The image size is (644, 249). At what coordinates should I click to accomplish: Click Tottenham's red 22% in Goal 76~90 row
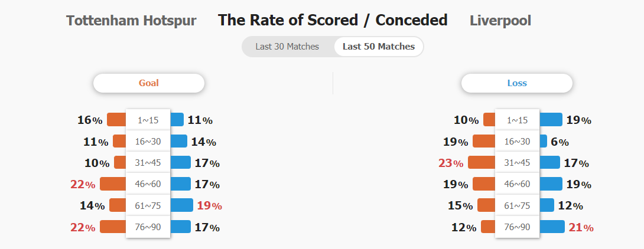tap(83, 227)
